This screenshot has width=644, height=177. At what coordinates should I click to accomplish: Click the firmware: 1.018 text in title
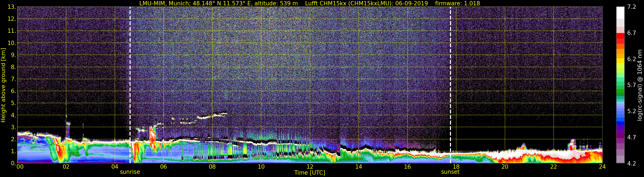(x=457, y=3)
